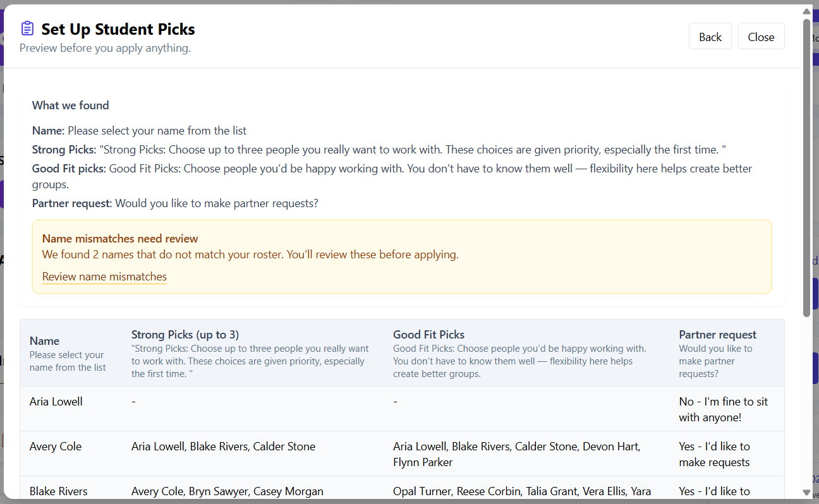Viewport: 819px width, 504px height.
Task: Click Avery Cole's Strong Picks cell
Action: 223,446
